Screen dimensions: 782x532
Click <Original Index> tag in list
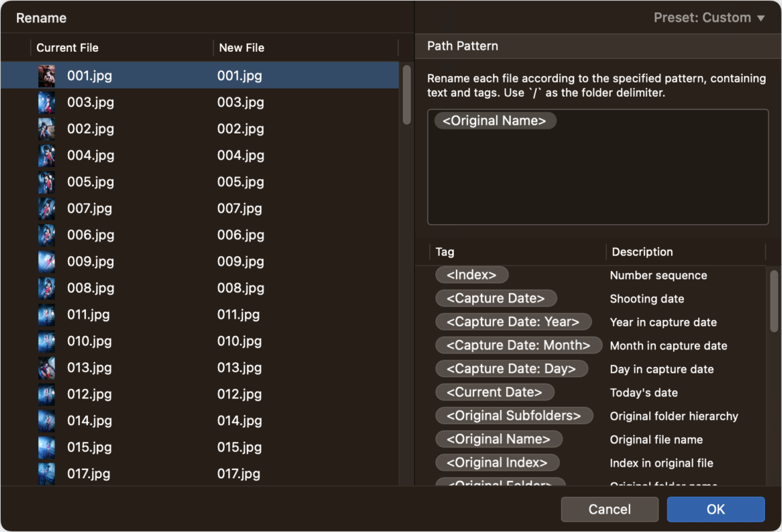tap(497, 463)
